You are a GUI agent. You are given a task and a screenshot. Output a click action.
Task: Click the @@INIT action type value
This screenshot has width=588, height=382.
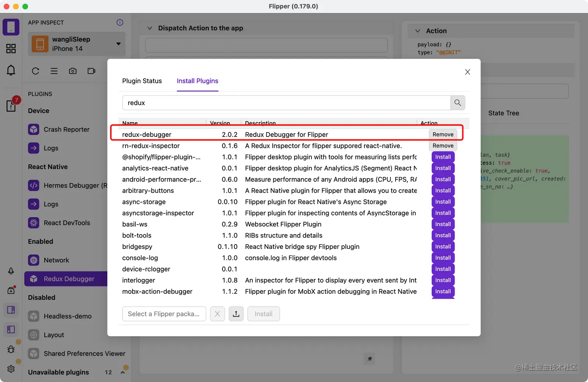click(448, 52)
